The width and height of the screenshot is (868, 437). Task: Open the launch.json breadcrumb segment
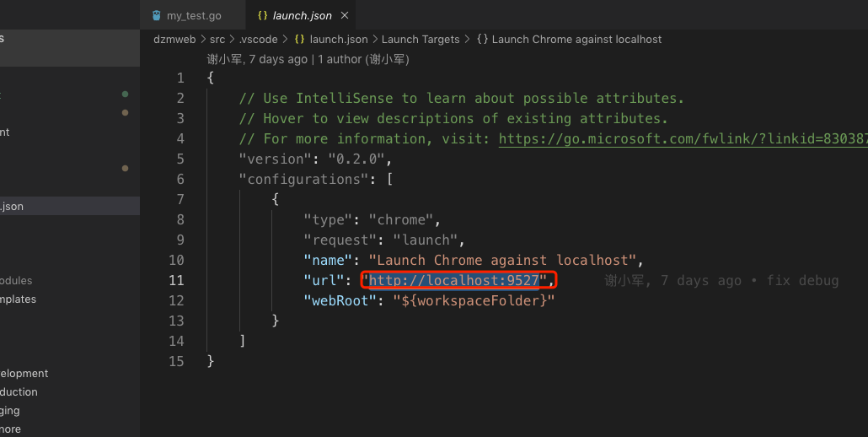[x=338, y=40]
